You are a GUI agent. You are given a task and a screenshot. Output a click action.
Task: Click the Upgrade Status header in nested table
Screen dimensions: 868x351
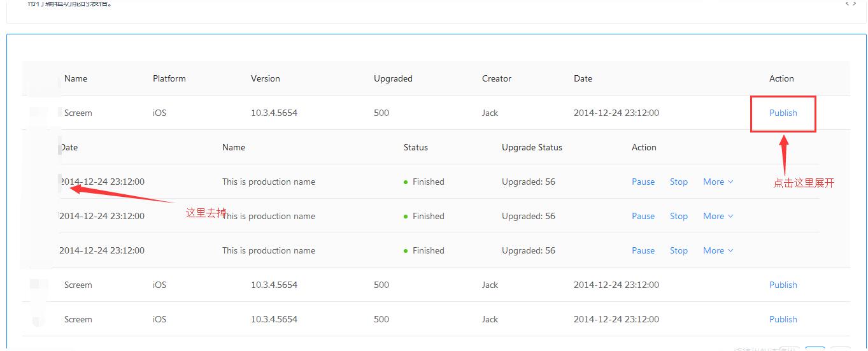point(532,147)
